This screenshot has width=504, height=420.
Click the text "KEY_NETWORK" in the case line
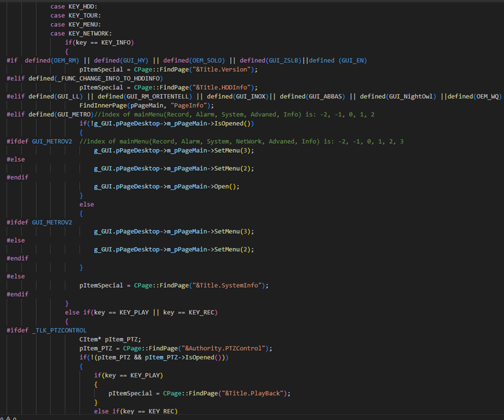click(x=89, y=33)
